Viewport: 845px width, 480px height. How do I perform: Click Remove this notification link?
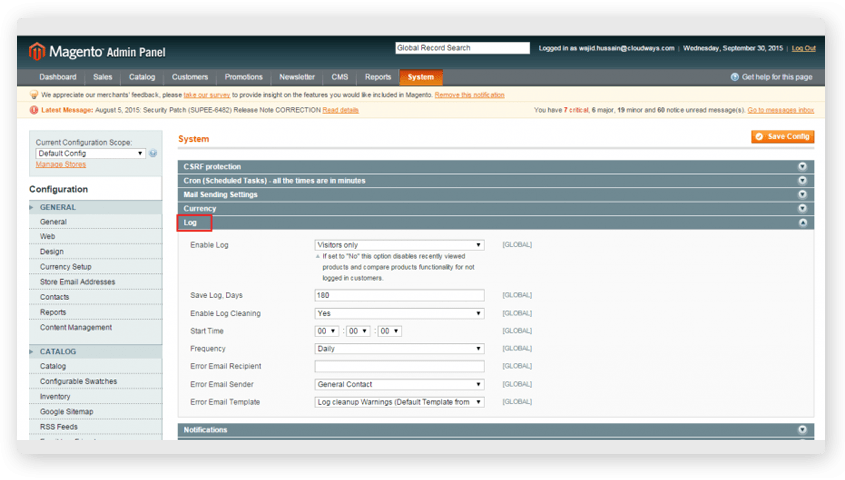(x=469, y=95)
